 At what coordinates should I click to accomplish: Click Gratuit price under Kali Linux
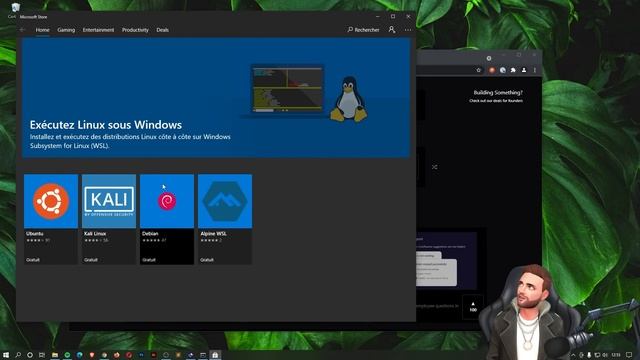click(x=91, y=260)
